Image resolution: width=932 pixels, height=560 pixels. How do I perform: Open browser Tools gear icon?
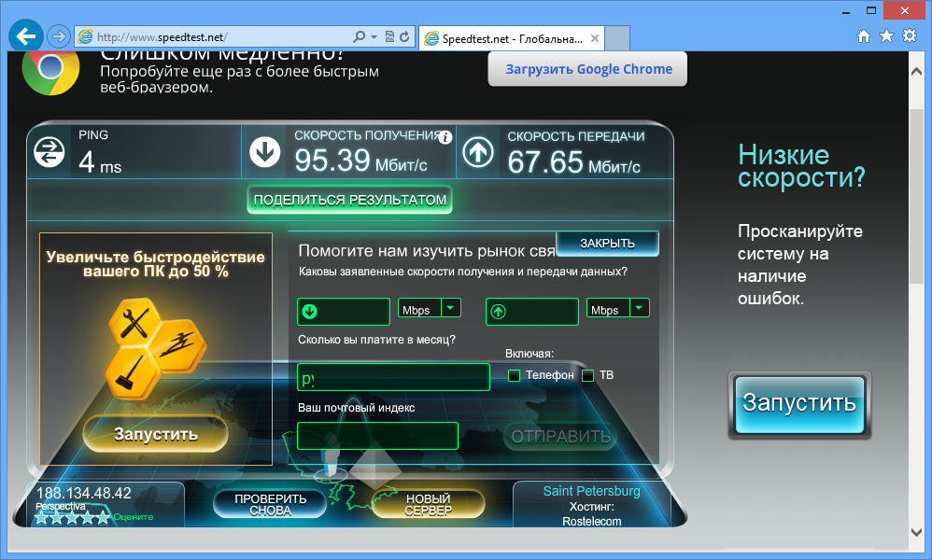coord(910,35)
